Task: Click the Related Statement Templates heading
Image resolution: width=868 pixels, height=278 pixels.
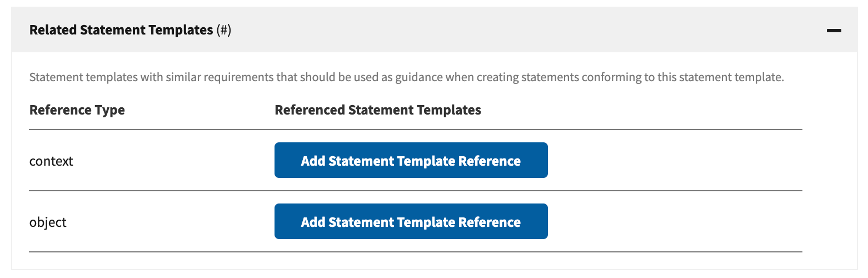Action: [121, 30]
